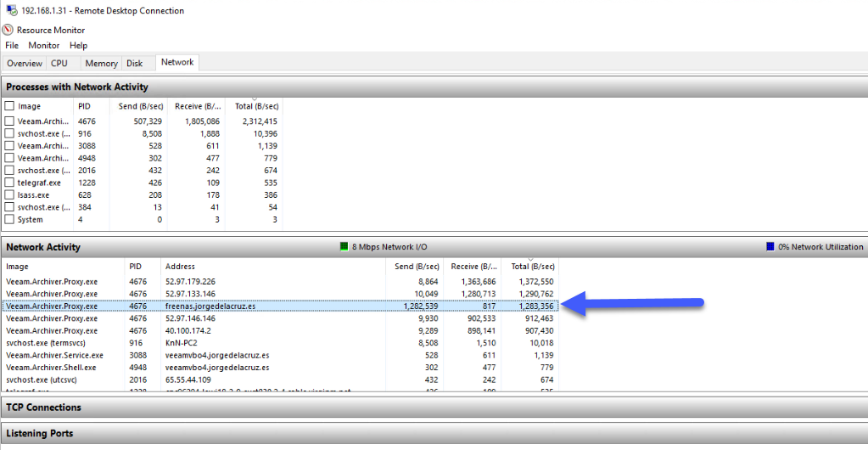Select the Network tab
Viewport: 868px width, 450px height.
pyautogui.click(x=177, y=62)
